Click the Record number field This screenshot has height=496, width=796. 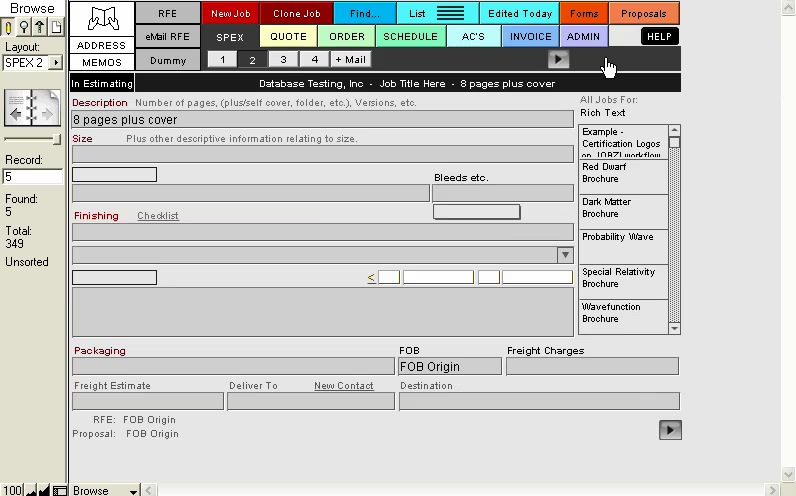point(32,177)
